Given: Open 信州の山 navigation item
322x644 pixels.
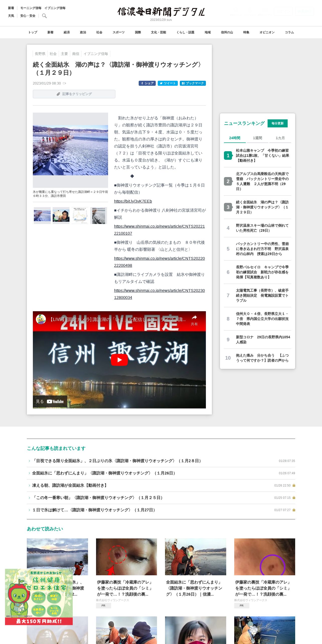Looking at the screenshot, I should [x=227, y=32].
